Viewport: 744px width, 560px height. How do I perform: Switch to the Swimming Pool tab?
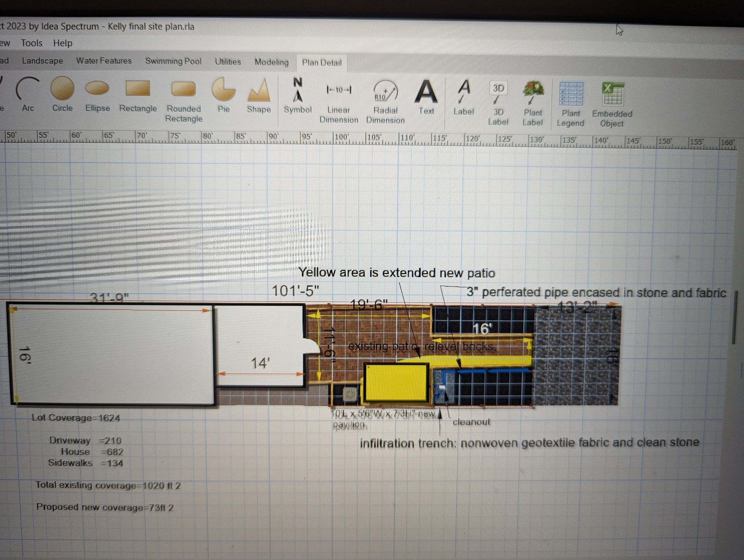pyautogui.click(x=173, y=61)
